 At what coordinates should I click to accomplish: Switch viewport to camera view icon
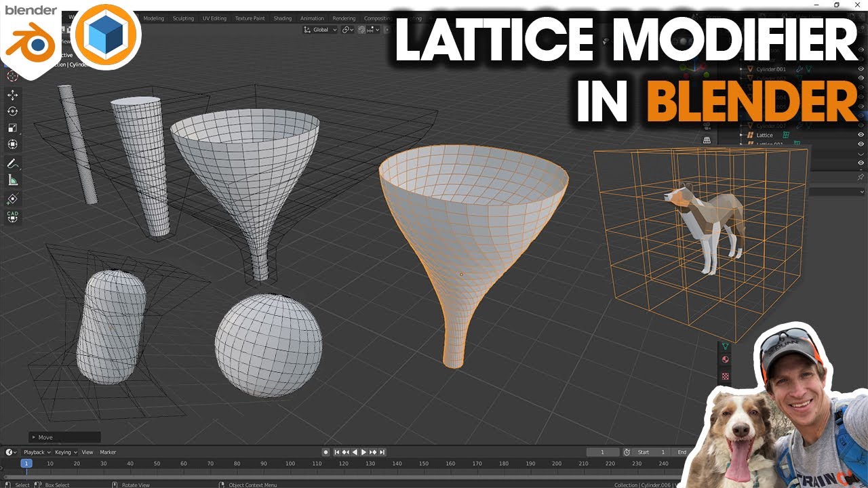(707, 126)
